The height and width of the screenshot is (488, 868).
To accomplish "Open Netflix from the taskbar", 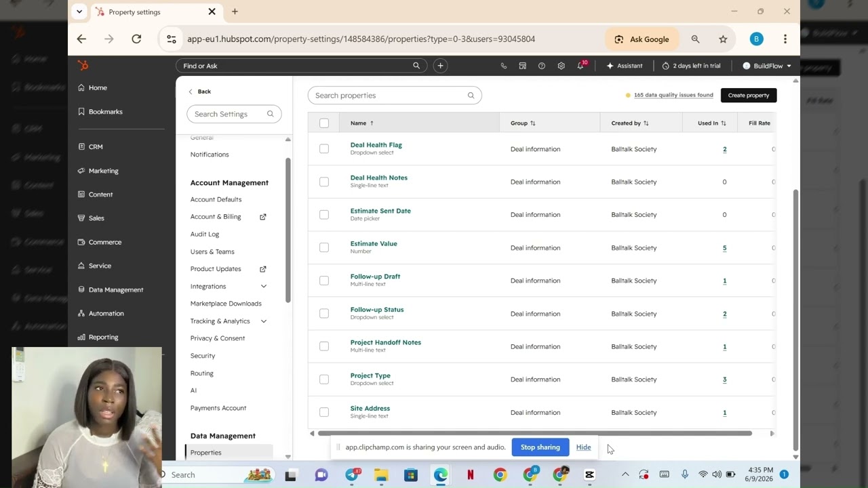I will 470,475.
